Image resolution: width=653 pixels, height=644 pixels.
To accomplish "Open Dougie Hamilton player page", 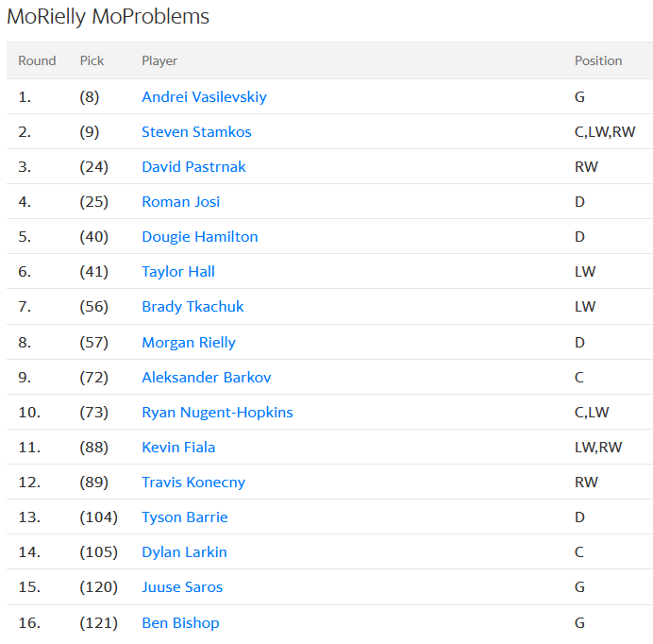I will pyautogui.click(x=199, y=237).
